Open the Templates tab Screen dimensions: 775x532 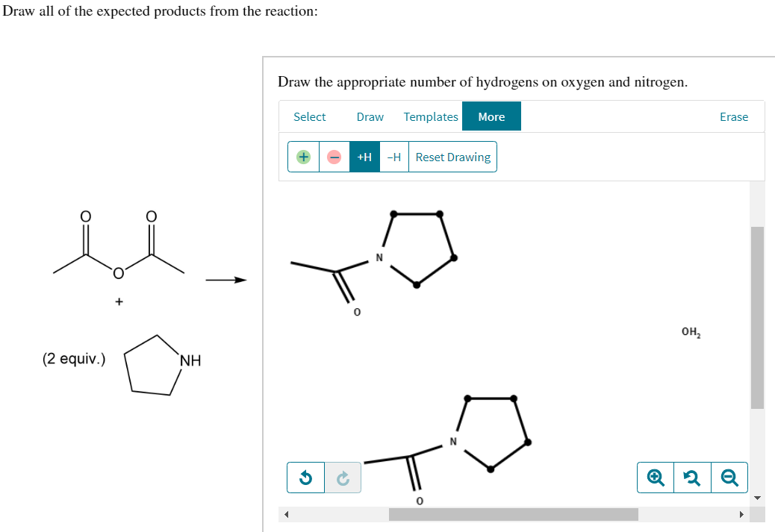coord(431,116)
